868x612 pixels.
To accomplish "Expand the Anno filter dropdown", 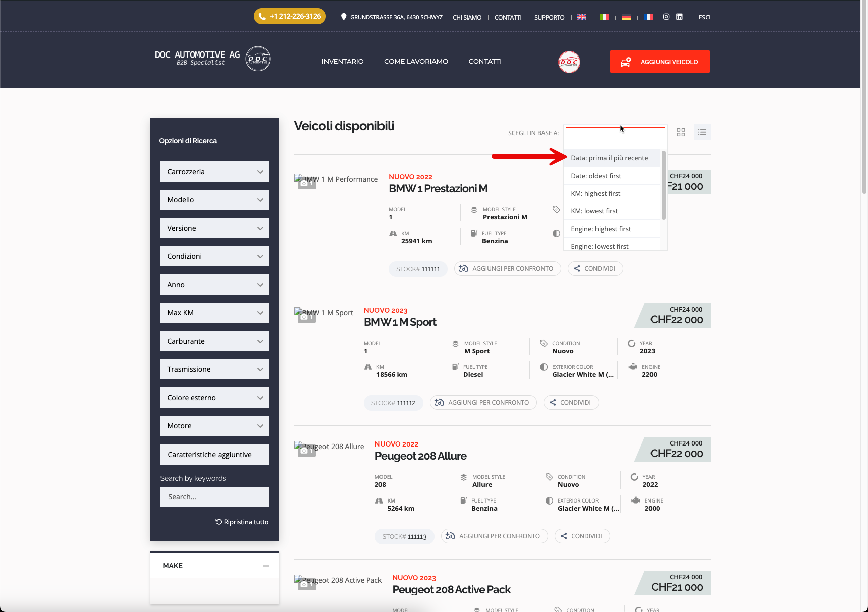I will click(214, 285).
